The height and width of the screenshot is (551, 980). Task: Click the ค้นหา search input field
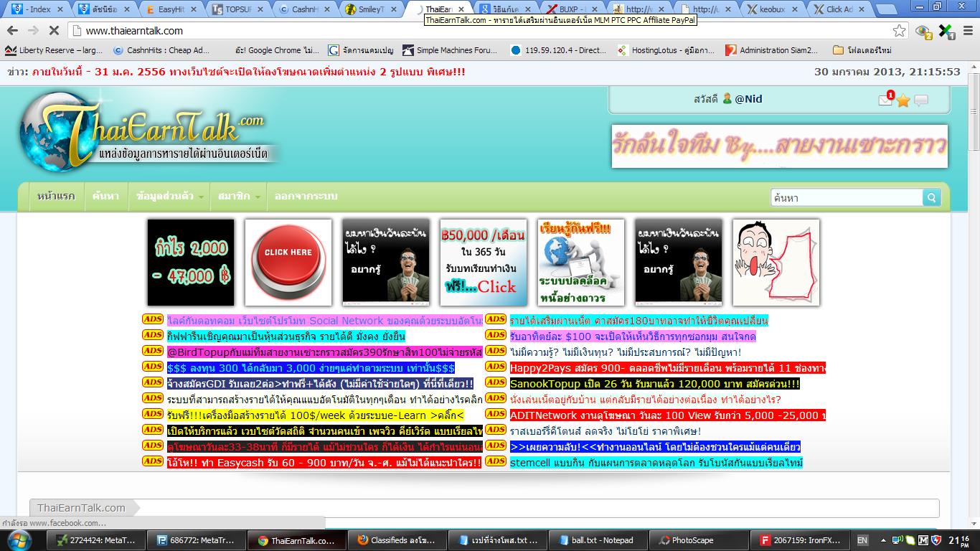[847, 198]
